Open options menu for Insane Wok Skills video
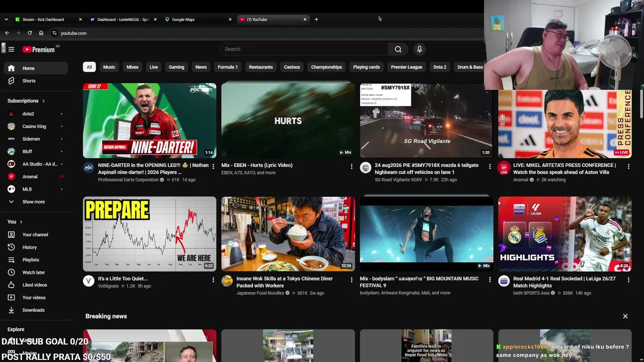This screenshot has width=644, height=362. 352,280
